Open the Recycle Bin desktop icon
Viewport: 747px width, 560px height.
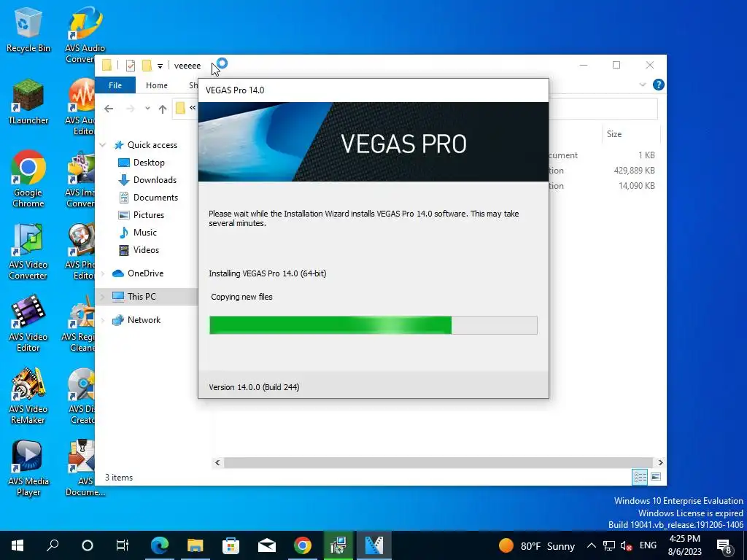click(28, 31)
